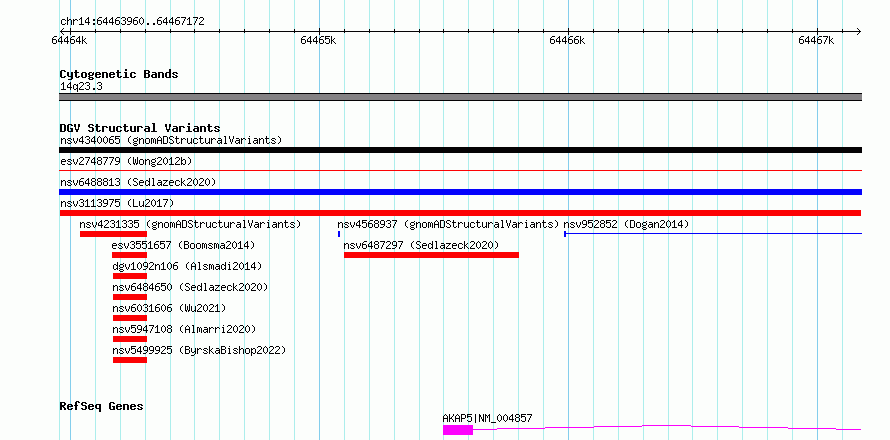
Task: Open nsv6031606 (Wu2021) label
Action: (169, 308)
